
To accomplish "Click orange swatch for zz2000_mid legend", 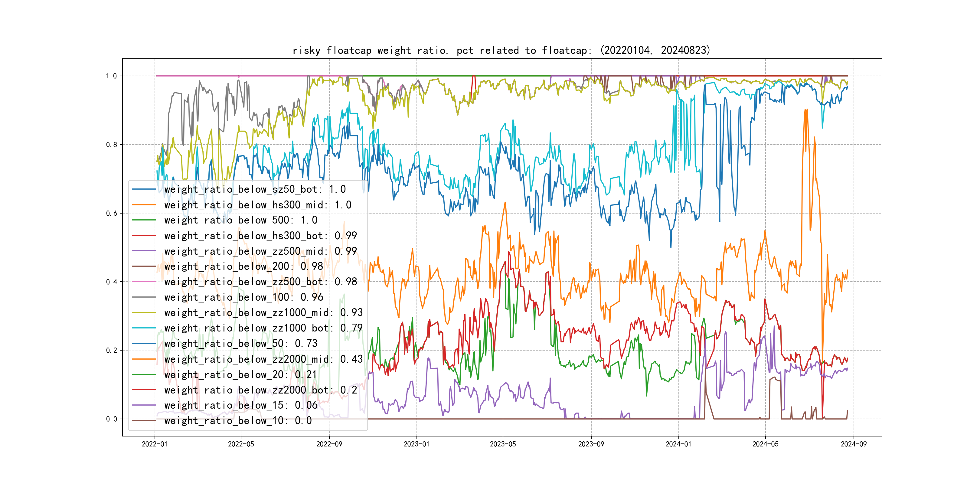I will [x=144, y=359].
